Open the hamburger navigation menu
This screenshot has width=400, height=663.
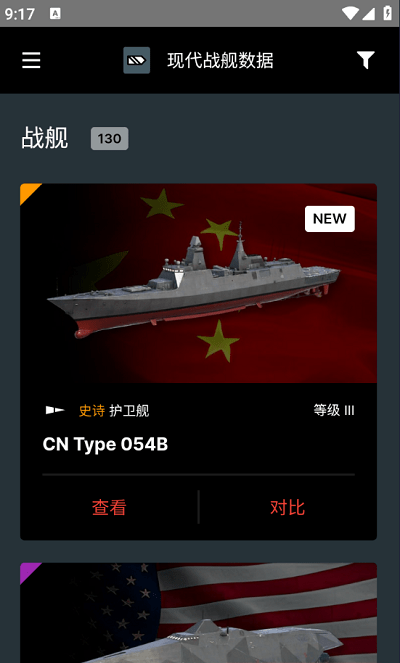coord(31,60)
